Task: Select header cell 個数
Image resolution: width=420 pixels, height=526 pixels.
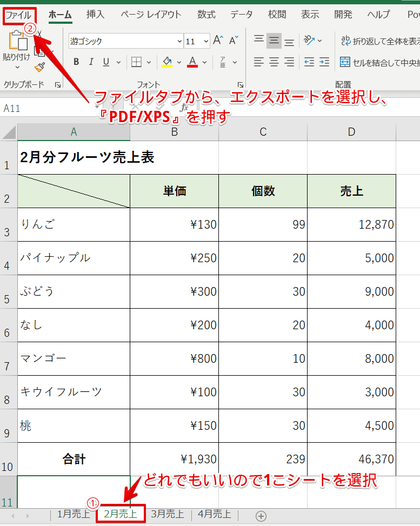Action: tap(263, 191)
